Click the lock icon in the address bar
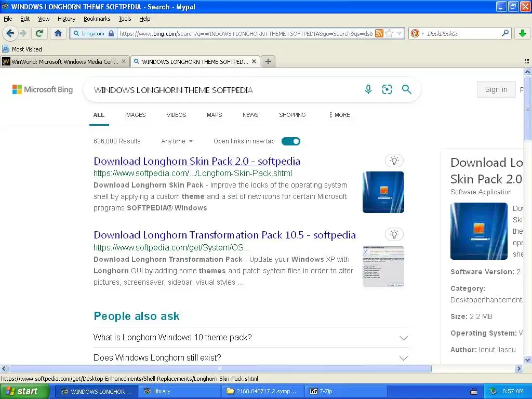Viewport: 532px width, 399px height. point(111,33)
